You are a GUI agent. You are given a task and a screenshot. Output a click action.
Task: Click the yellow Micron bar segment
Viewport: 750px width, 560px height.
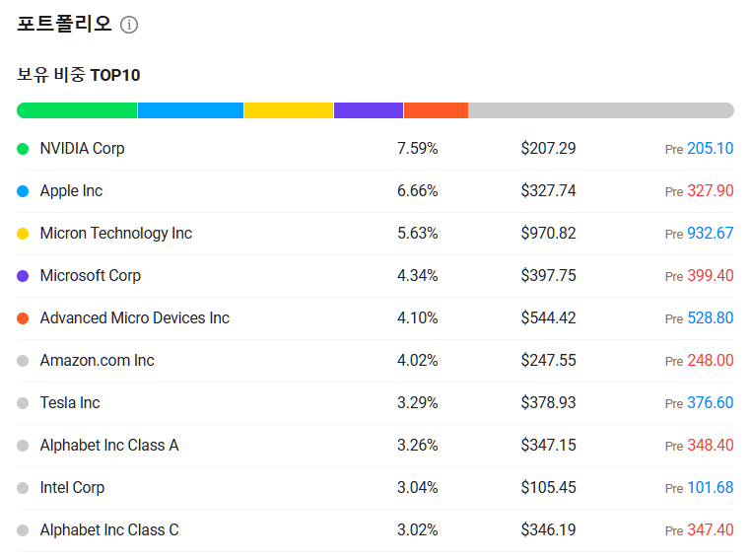289,110
